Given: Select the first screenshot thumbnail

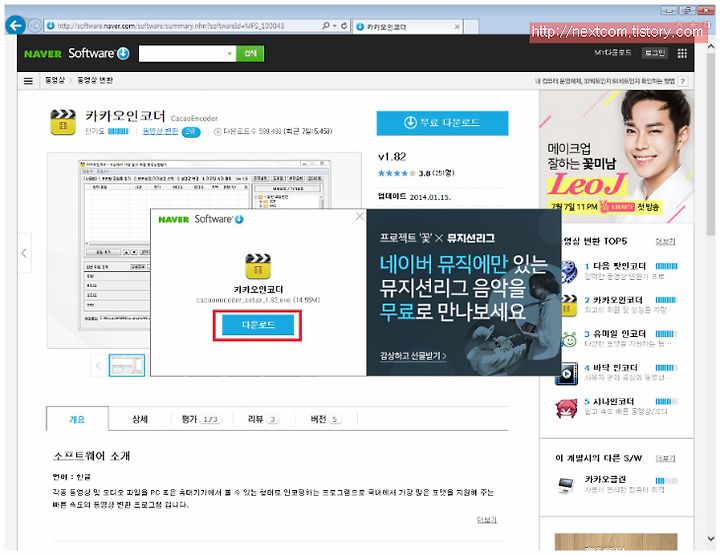Looking at the screenshot, I should coord(127,365).
